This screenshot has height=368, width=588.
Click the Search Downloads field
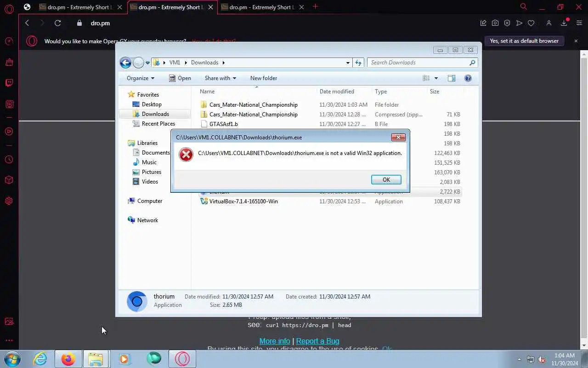pyautogui.click(x=422, y=63)
